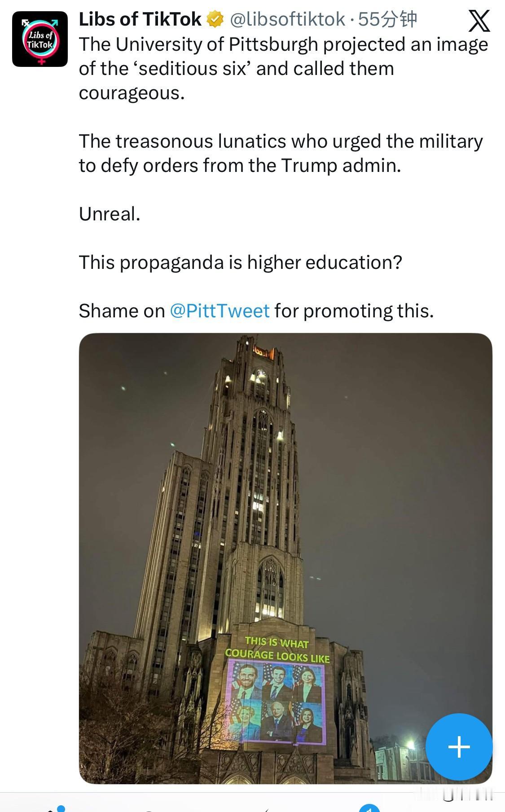
Task: Click the gold verified badge
Action: (x=215, y=19)
